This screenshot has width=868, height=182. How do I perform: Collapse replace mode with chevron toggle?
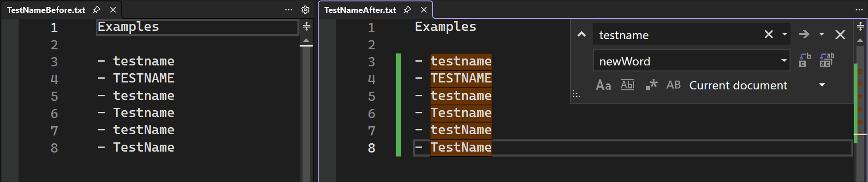click(x=582, y=35)
